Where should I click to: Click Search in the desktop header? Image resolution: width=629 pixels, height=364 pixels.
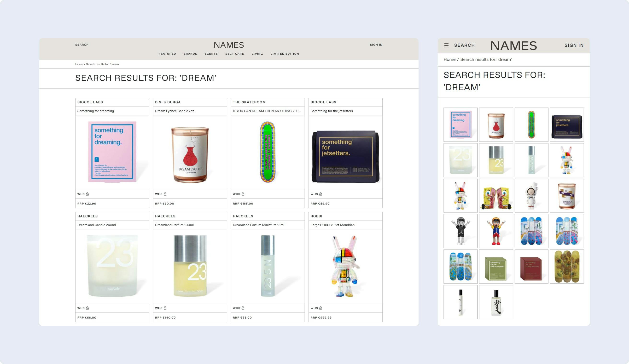click(82, 45)
